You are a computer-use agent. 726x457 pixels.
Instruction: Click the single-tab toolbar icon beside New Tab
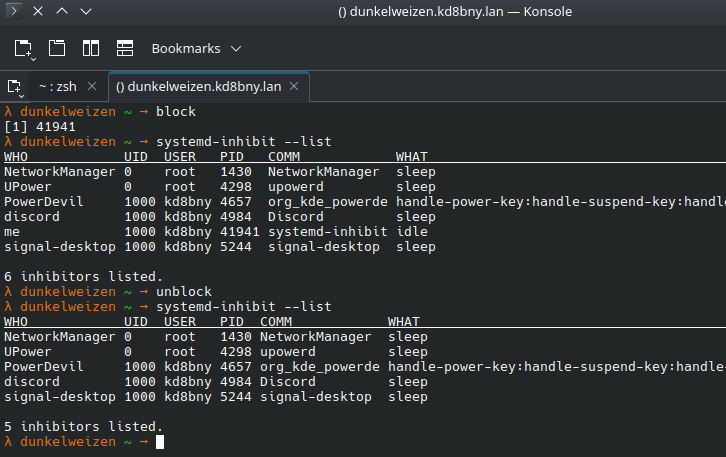tap(57, 48)
